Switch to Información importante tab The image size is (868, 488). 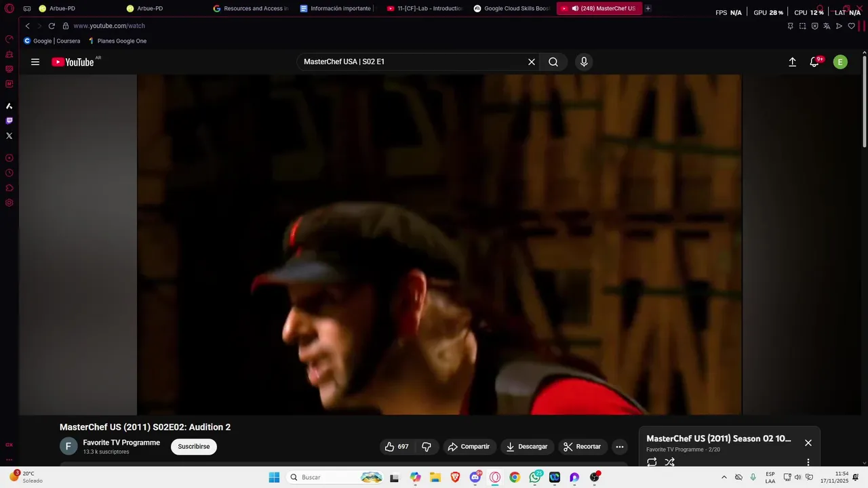(x=337, y=9)
